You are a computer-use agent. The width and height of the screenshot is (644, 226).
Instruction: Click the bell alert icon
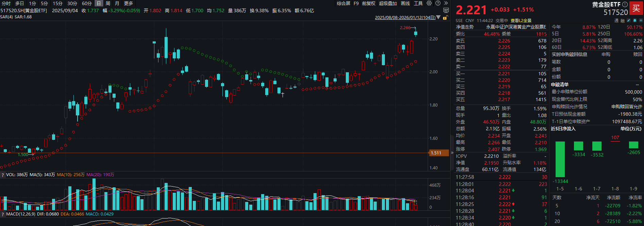(634, 20)
